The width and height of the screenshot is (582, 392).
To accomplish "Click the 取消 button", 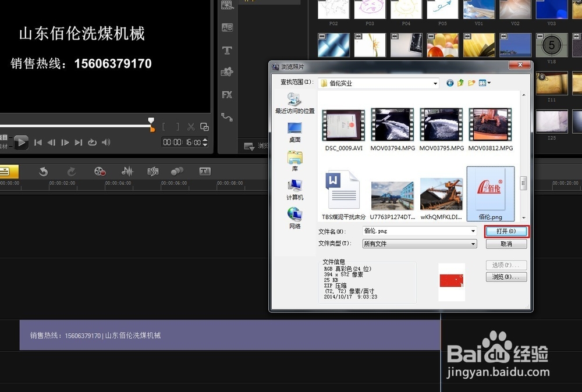I will tap(506, 244).
